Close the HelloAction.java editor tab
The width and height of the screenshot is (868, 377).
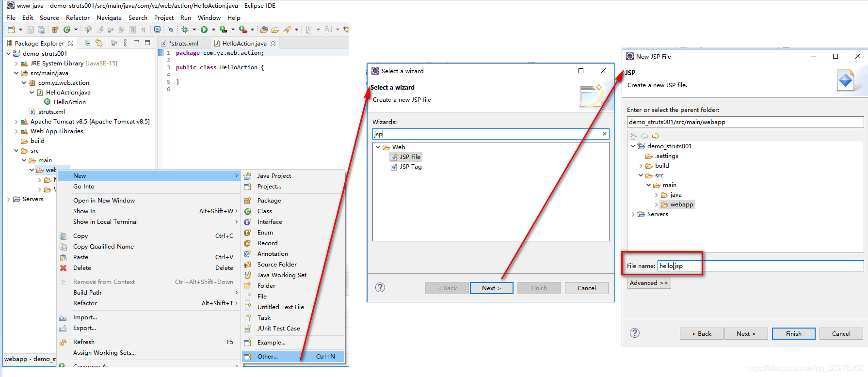(x=273, y=43)
